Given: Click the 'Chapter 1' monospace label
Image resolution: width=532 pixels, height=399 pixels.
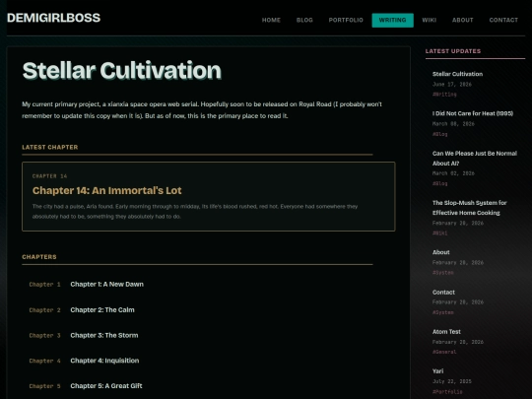Looking at the screenshot, I should coord(44,285).
